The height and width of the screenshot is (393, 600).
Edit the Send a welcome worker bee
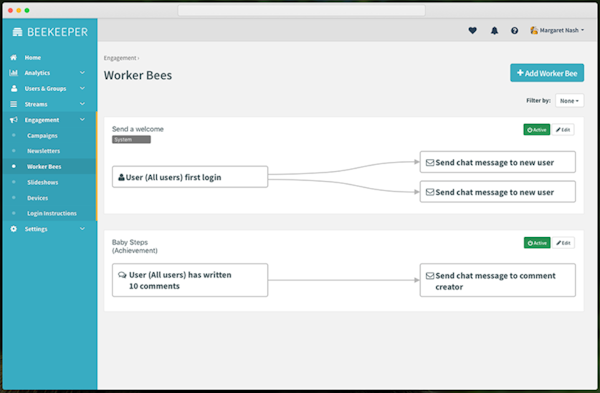563,130
